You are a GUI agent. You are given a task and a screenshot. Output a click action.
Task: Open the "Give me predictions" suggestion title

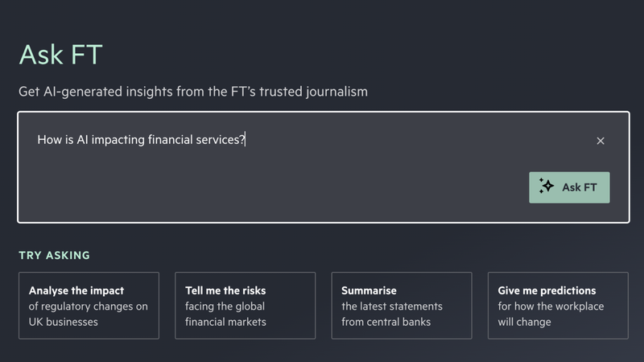pos(547,290)
